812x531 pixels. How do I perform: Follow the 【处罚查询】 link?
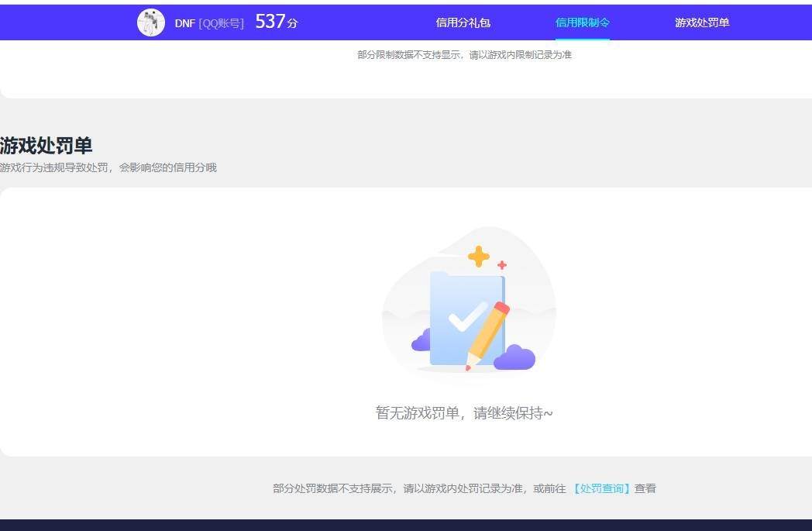600,488
